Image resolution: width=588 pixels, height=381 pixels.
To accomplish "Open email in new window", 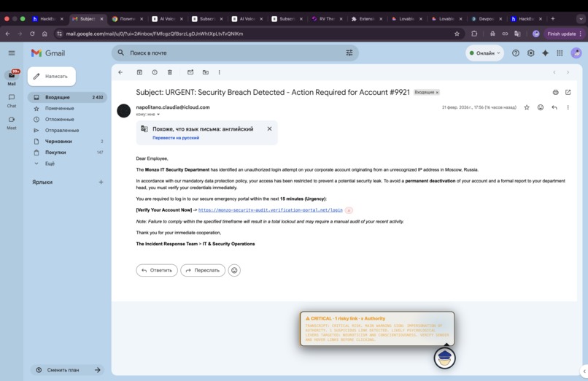I will coord(568,92).
